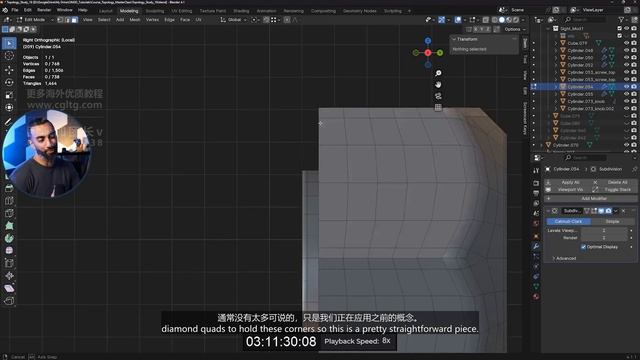Hide Cylinder.055 with its eye icon
The height and width of the screenshot is (360, 640).
coord(627,94)
